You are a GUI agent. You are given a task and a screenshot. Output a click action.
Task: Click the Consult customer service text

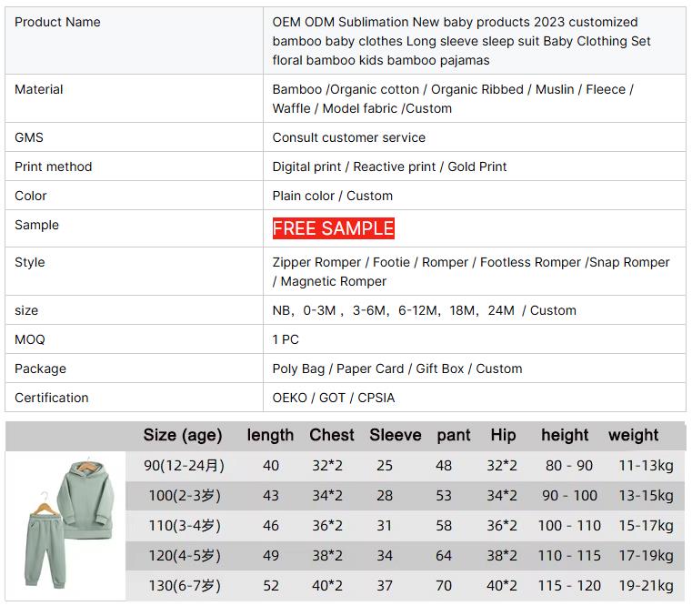click(349, 137)
